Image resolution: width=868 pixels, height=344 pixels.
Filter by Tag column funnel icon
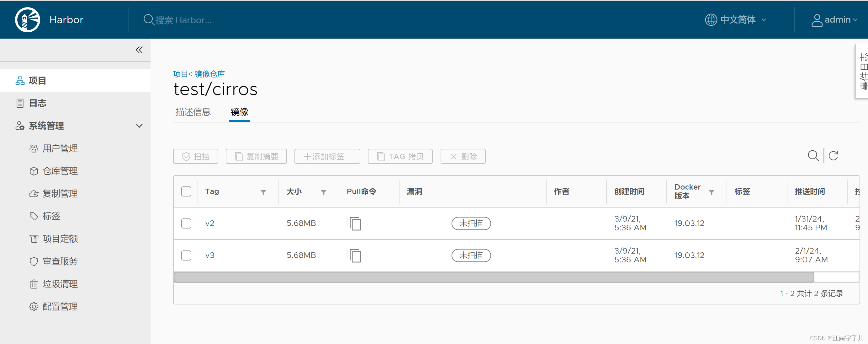click(x=263, y=192)
